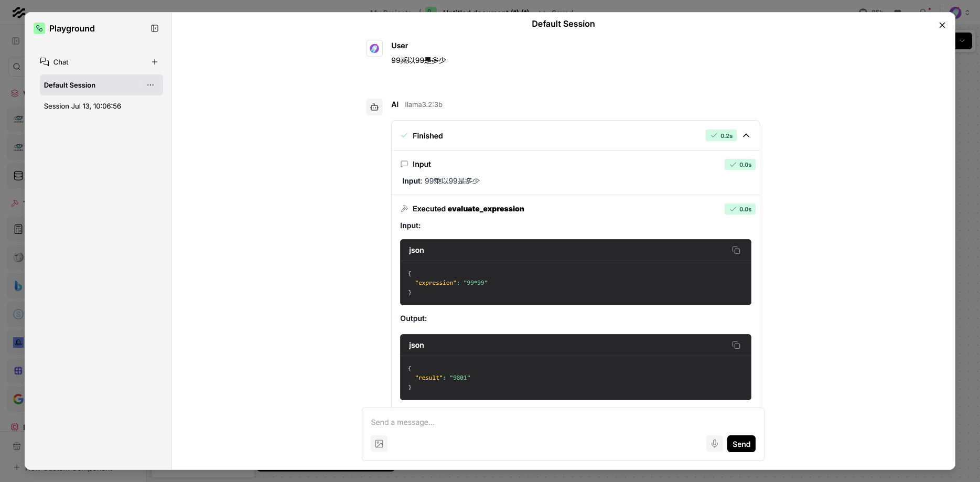Screen dimensions: 980x482
Task: Focus the Send a message field
Action: [563, 422]
